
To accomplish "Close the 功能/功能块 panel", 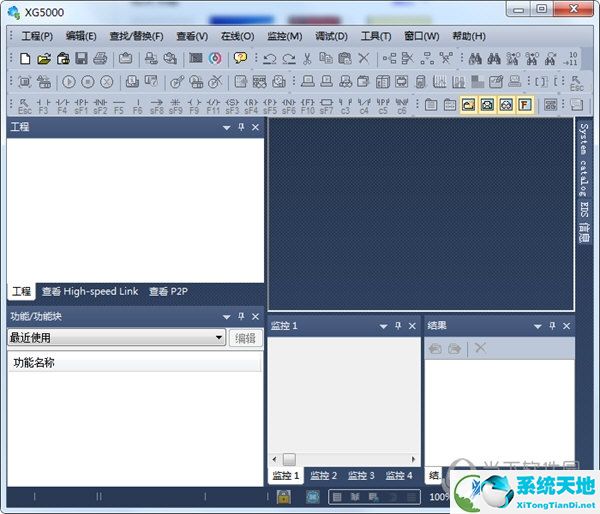I will pos(256,317).
